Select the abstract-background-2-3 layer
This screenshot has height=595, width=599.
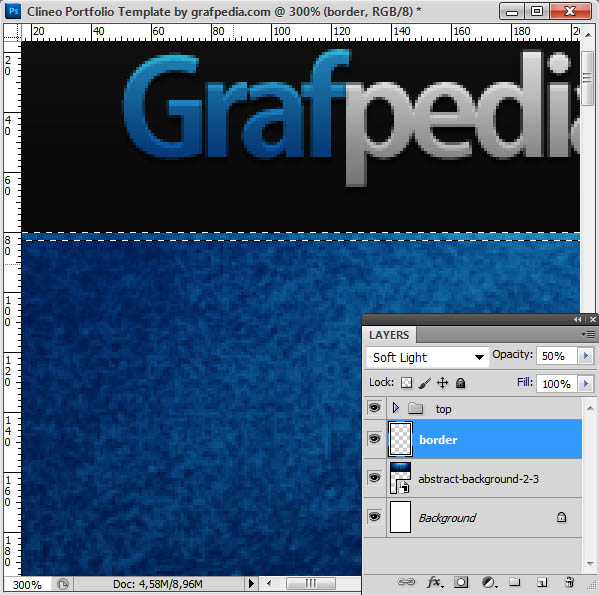pyautogui.click(x=484, y=478)
